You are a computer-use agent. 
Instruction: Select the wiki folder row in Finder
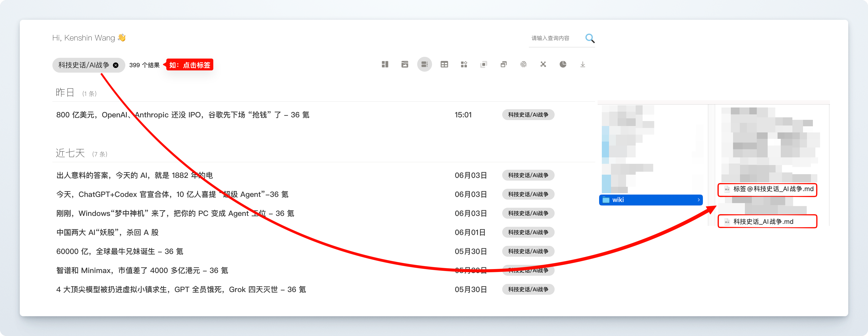(651, 200)
